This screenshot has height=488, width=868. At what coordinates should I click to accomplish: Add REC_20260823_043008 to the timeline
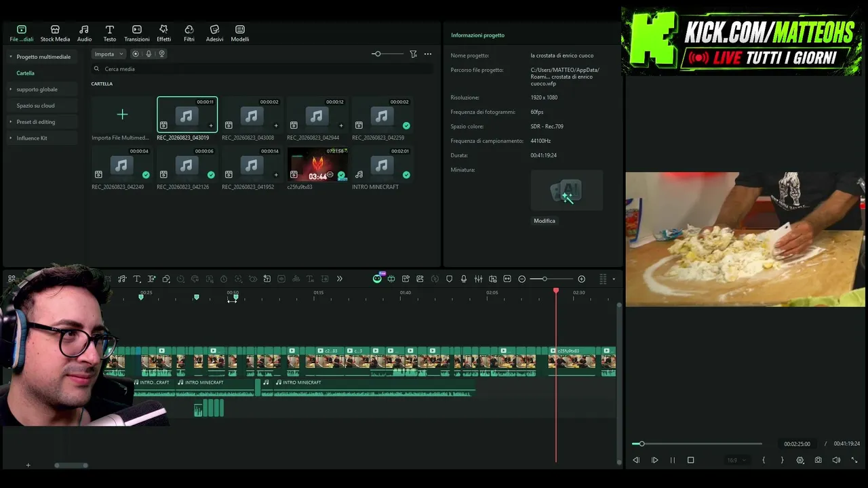click(276, 125)
